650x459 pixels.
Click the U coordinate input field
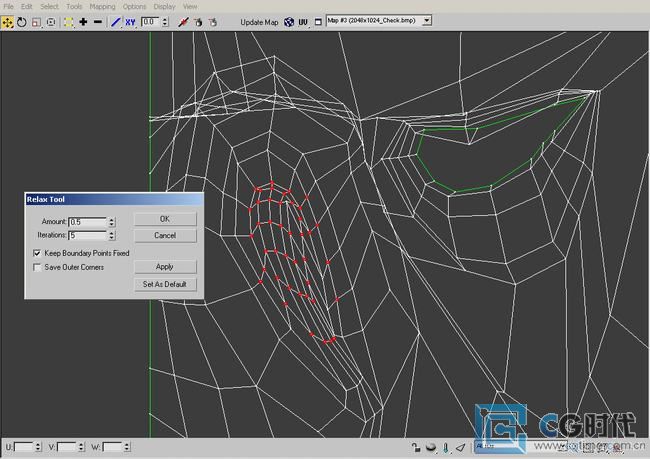(x=24, y=447)
